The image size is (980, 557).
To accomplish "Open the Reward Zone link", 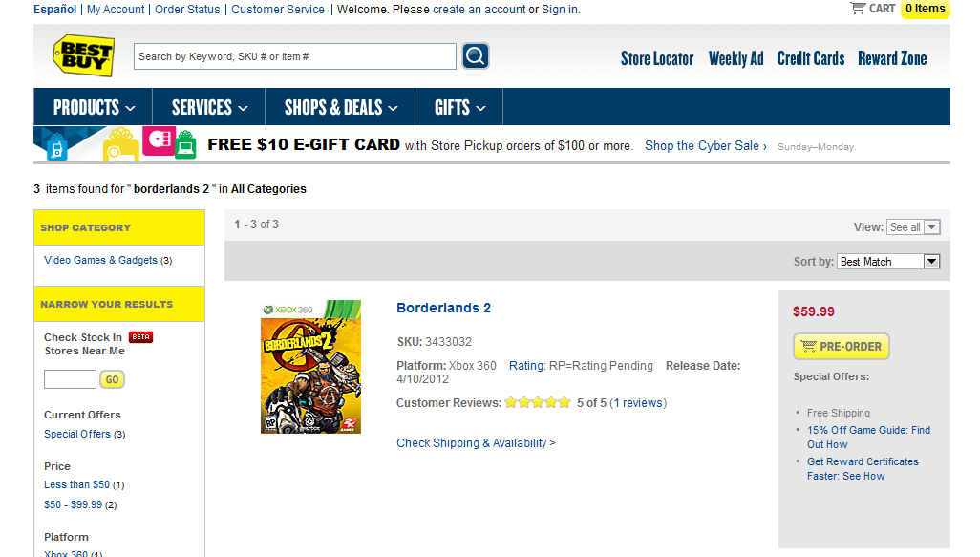I will pos(892,58).
